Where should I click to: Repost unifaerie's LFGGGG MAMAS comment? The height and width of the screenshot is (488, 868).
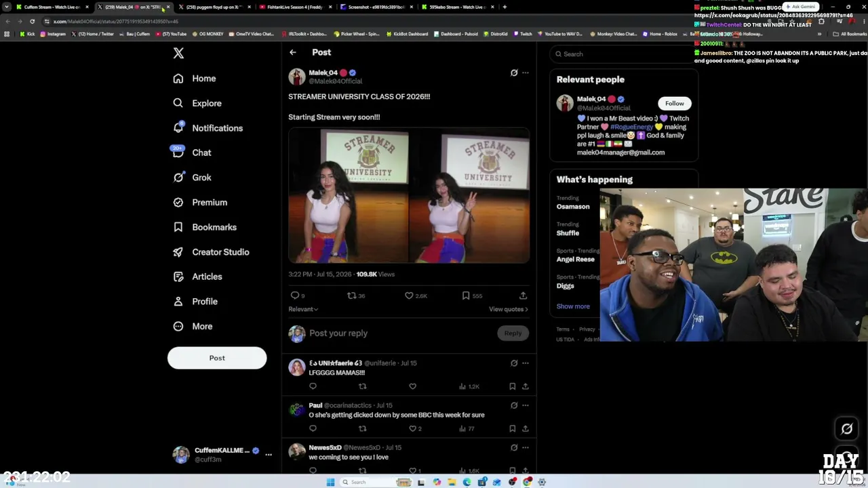coord(363,386)
